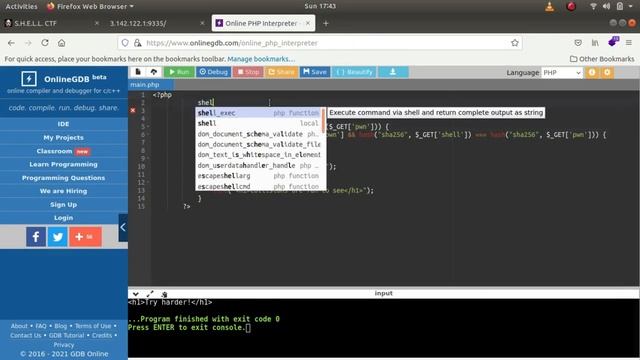The image size is (640, 360).
Task: Open the Activities overview
Action: tap(21, 6)
